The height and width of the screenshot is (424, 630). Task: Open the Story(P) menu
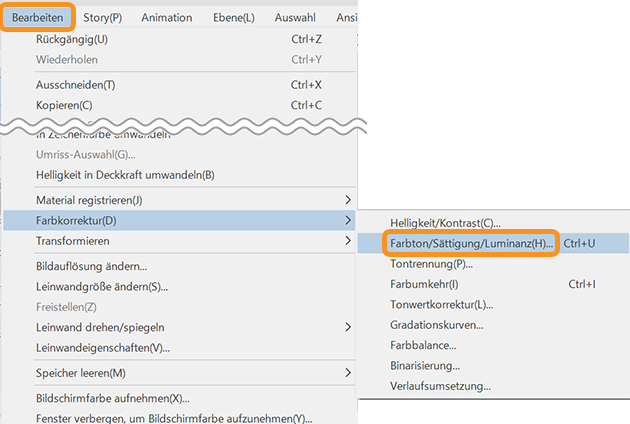coord(103,17)
